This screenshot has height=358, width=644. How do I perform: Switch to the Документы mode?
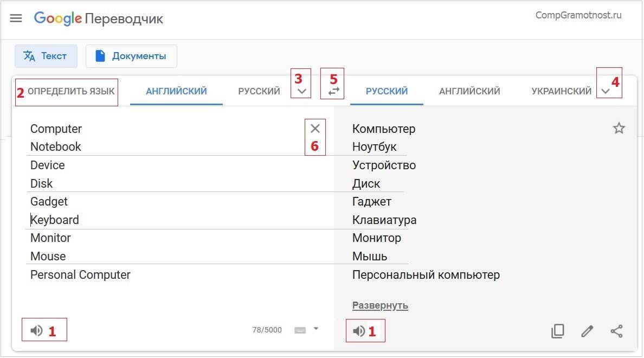point(131,56)
